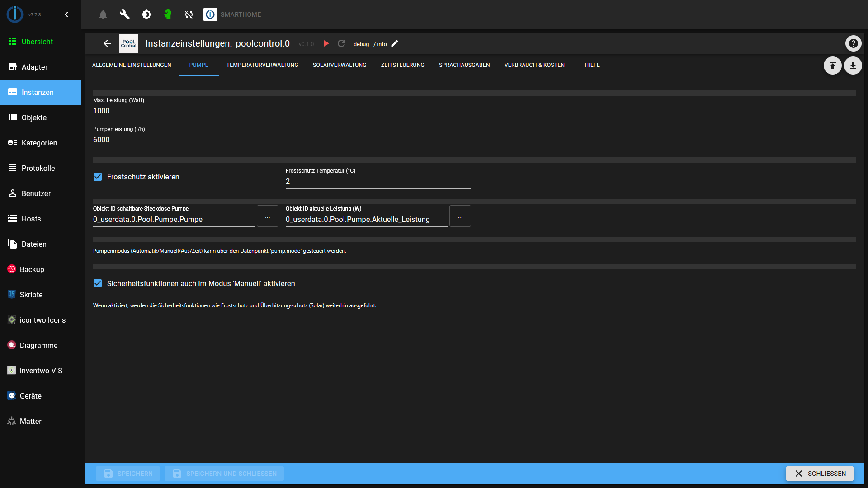Click the green expert mode head icon

click(x=168, y=14)
